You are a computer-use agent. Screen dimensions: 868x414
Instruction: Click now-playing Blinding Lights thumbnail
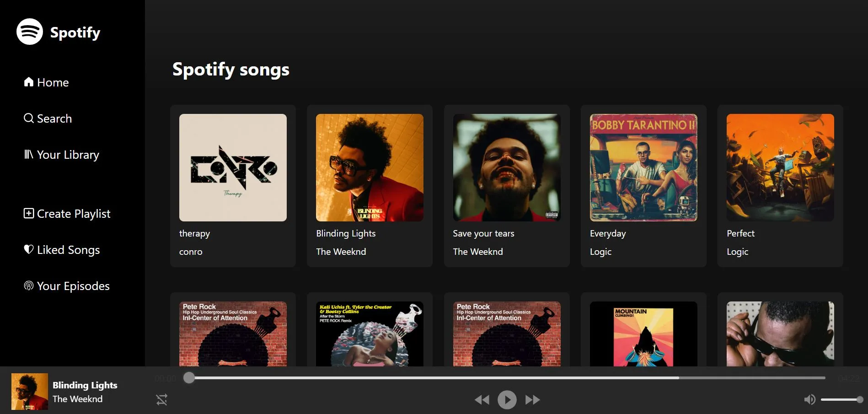pyautogui.click(x=30, y=392)
